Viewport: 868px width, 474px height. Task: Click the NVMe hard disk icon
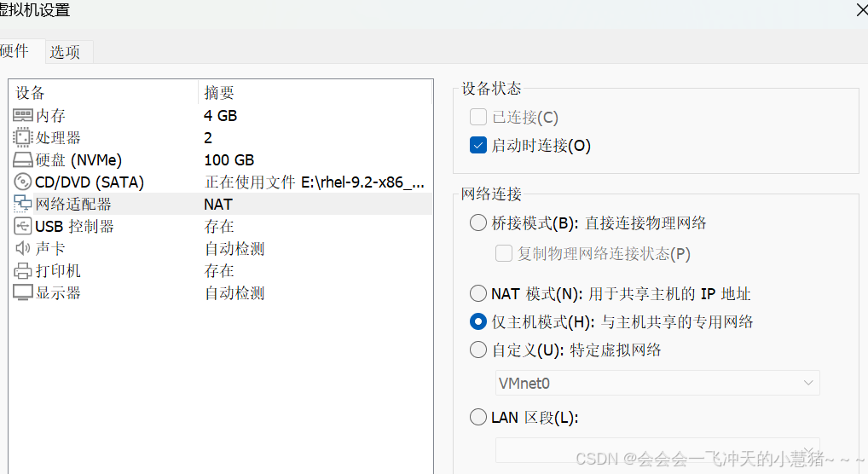pos(23,160)
